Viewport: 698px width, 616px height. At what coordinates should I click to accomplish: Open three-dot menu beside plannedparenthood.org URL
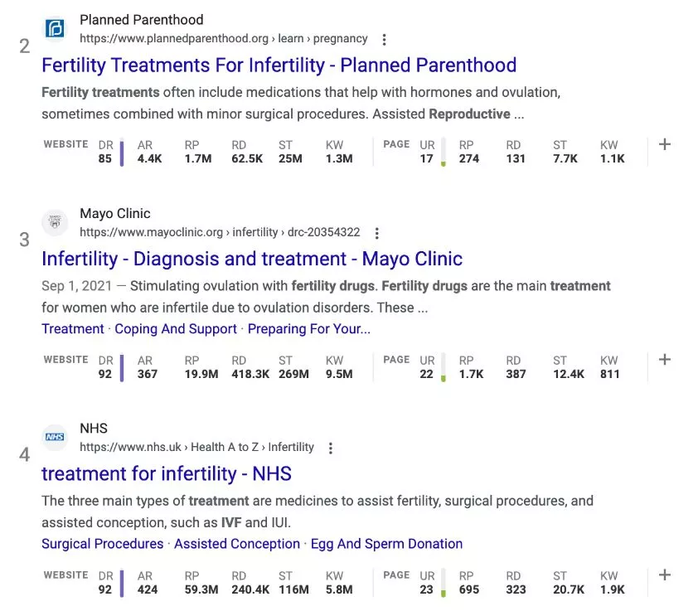[384, 39]
